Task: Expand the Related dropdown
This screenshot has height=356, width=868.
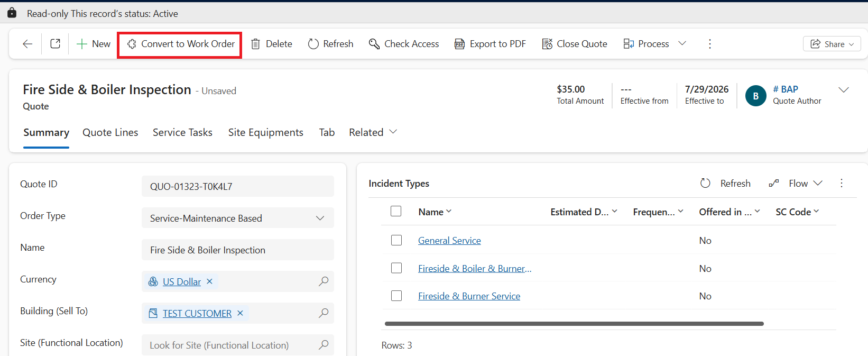Action: coord(373,132)
